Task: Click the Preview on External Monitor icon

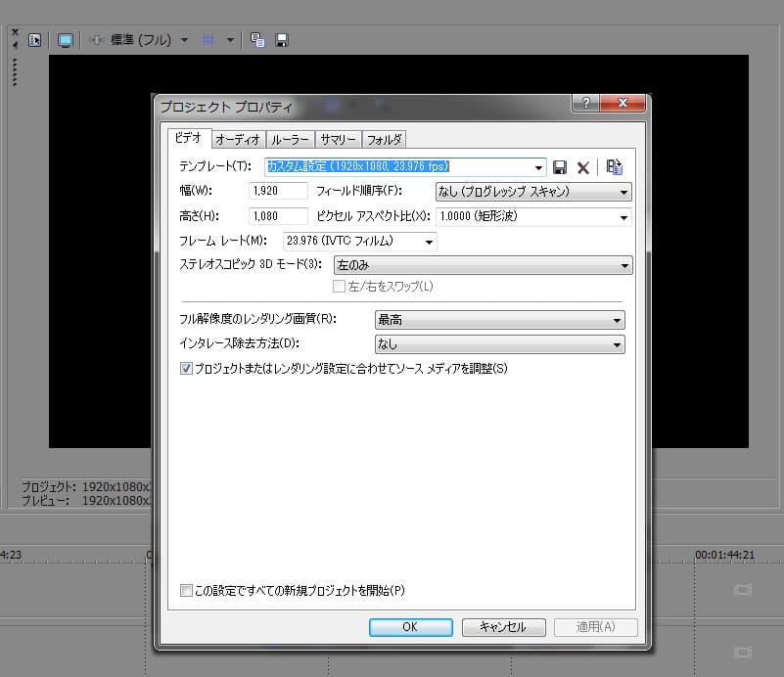Action: click(66, 40)
